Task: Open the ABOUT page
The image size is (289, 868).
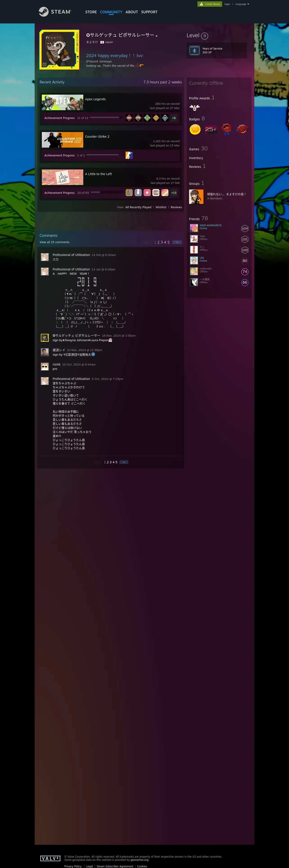Action: point(131,12)
